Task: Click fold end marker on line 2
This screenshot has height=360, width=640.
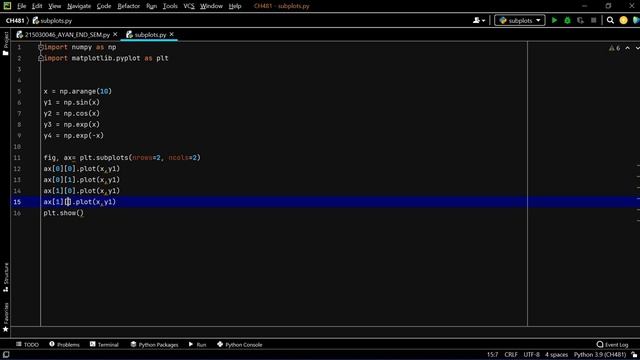Action: coord(40,58)
